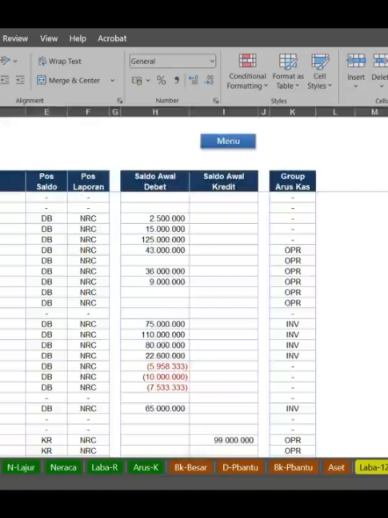The image size is (388, 518).
Task: Select the kredit cell 99.000.000
Action: pyautogui.click(x=224, y=440)
